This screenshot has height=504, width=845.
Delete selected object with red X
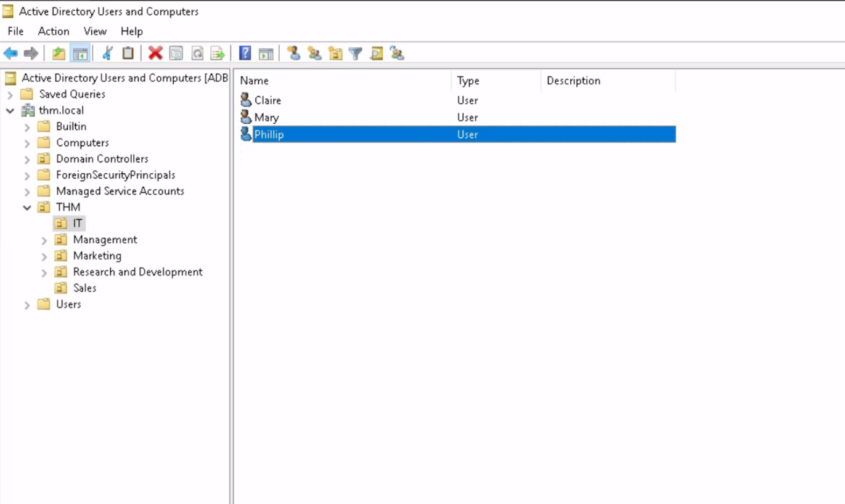click(155, 54)
